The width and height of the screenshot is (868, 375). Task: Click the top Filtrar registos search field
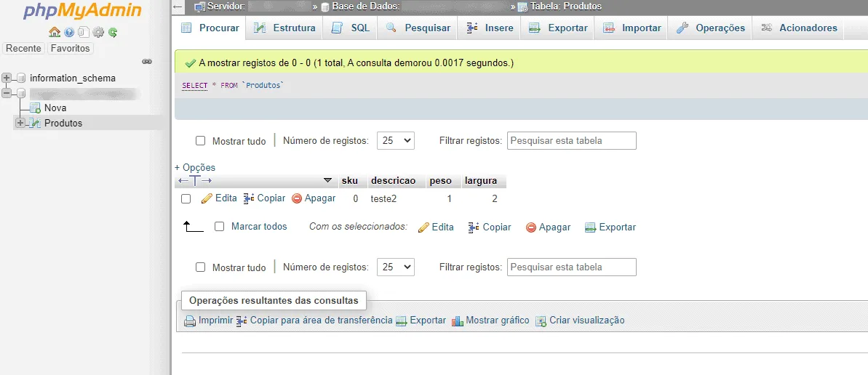572,140
